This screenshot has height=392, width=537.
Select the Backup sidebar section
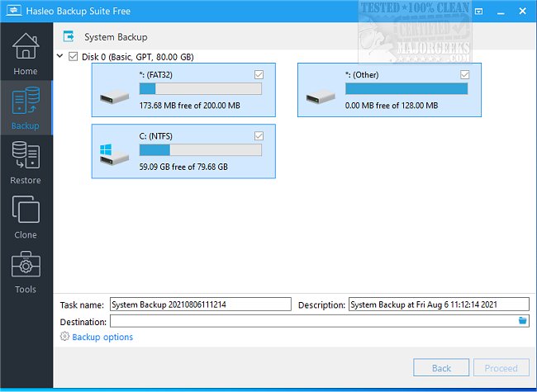(26, 108)
